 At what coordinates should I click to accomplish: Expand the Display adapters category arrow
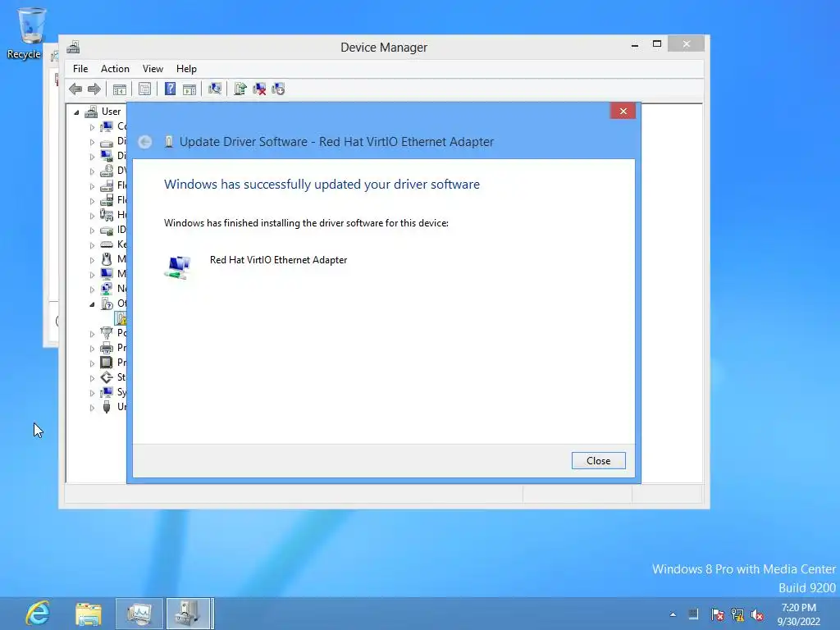pos(92,157)
